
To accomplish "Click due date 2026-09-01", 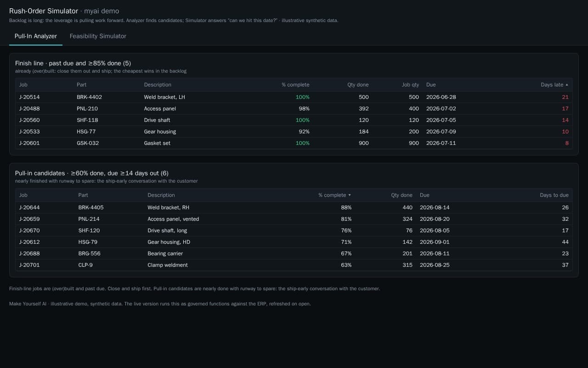I will tap(435, 242).
